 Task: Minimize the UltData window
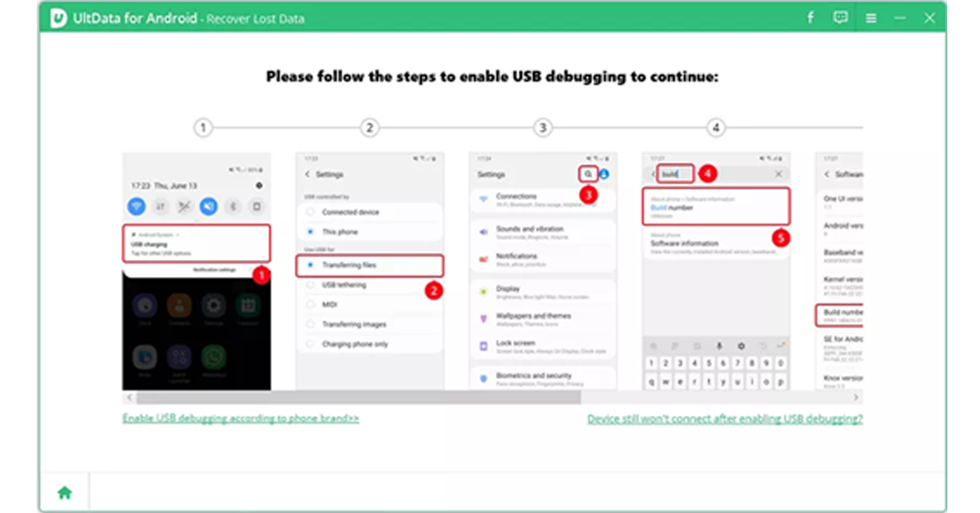[x=900, y=17]
